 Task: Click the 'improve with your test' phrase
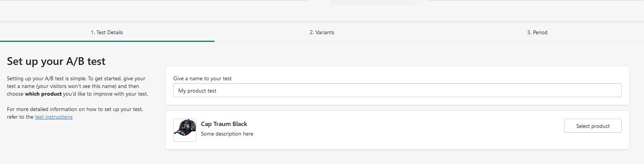pyautogui.click(x=120, y=94)
